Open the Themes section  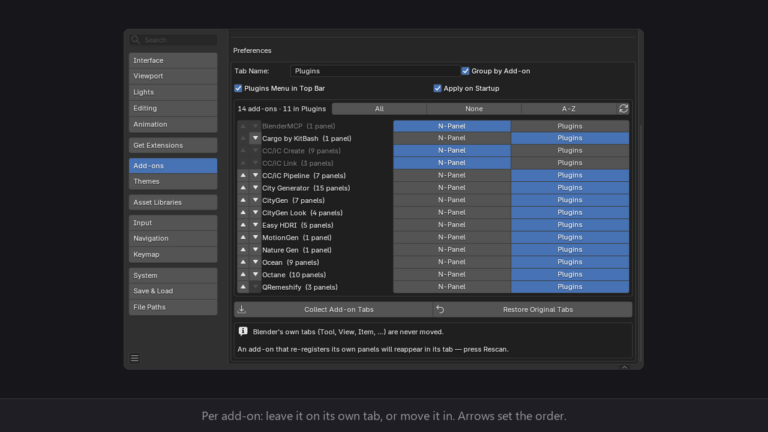[173, 181]
